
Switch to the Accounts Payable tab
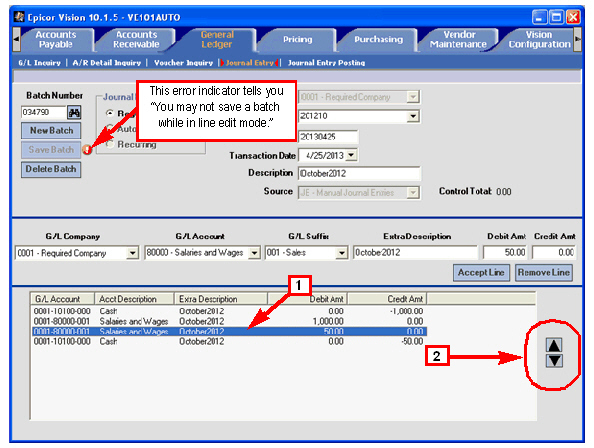[55, 39]
